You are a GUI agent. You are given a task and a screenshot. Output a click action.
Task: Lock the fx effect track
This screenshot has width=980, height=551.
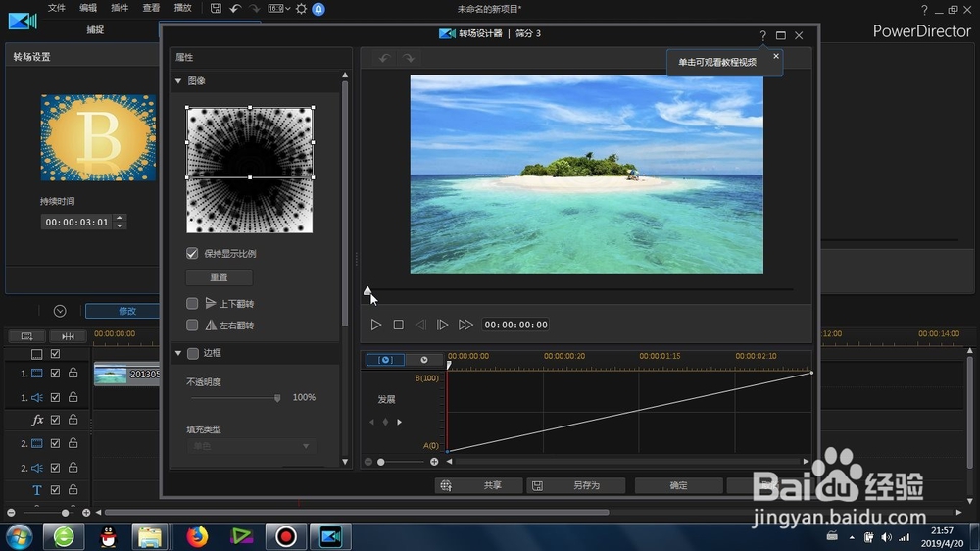(73, 419)
